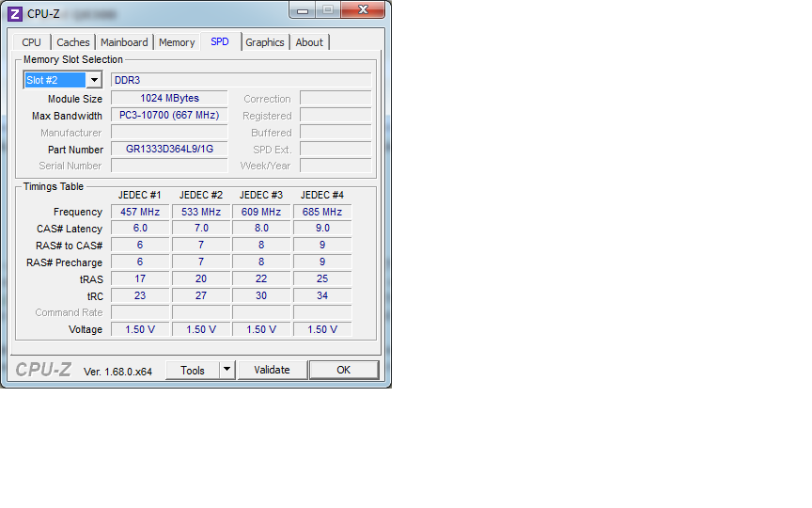Click tRAS value 17

click(140, 278)
